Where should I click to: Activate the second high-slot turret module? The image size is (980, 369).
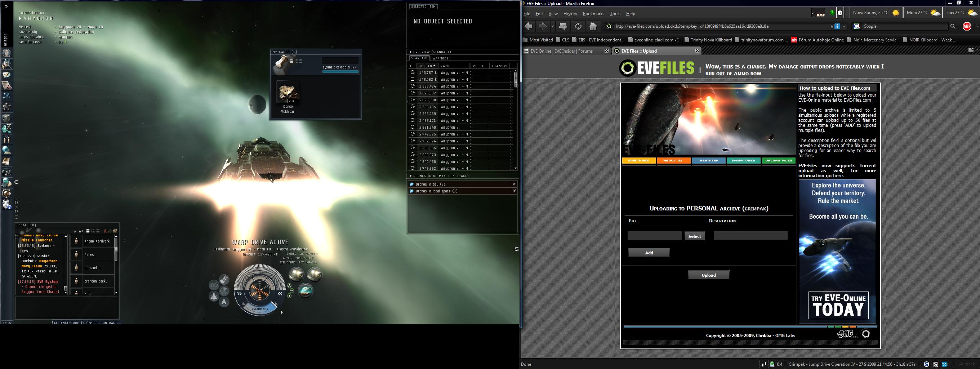pos(315,274)
